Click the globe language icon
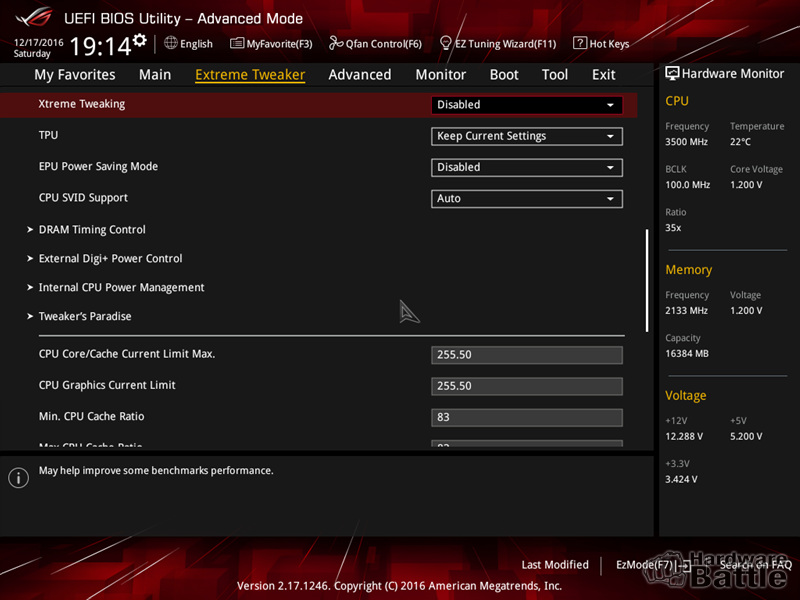This screenshot has height=600, width=800. tap(171, 43)
